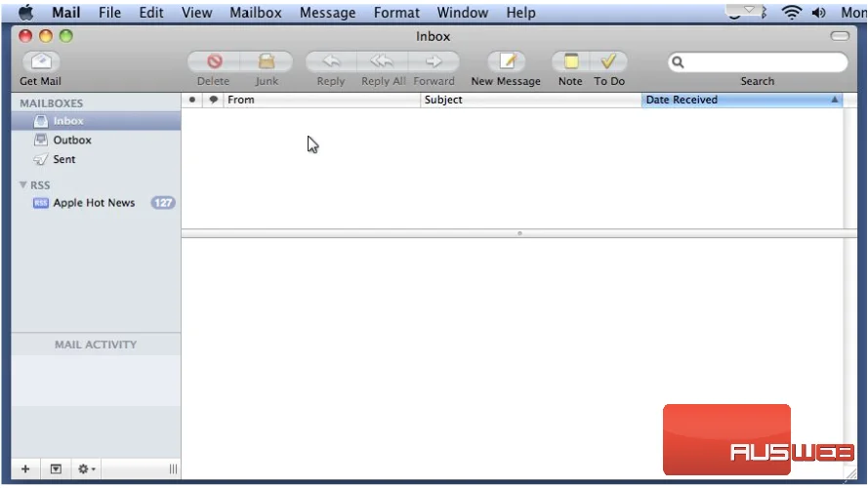Open the View menu
Image resolution: width=868 pixels, height=488 pixels.
click(196, 12)
